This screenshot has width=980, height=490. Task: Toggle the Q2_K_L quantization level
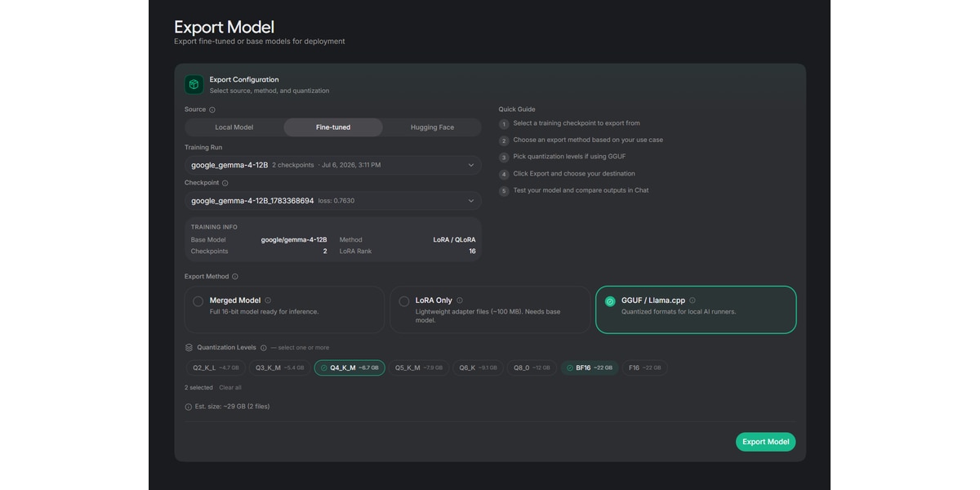pyautogui.click(x=214, y=367)
